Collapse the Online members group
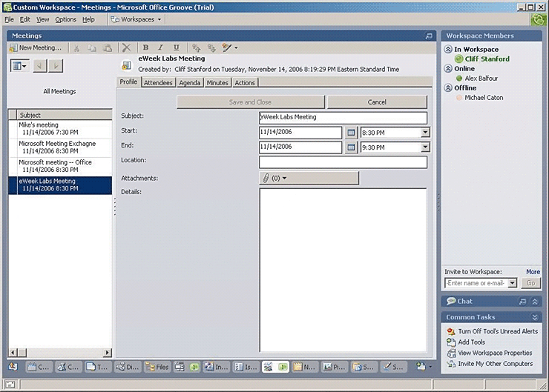The width and height of the screenshot is (549, 392). coord(448,68)
